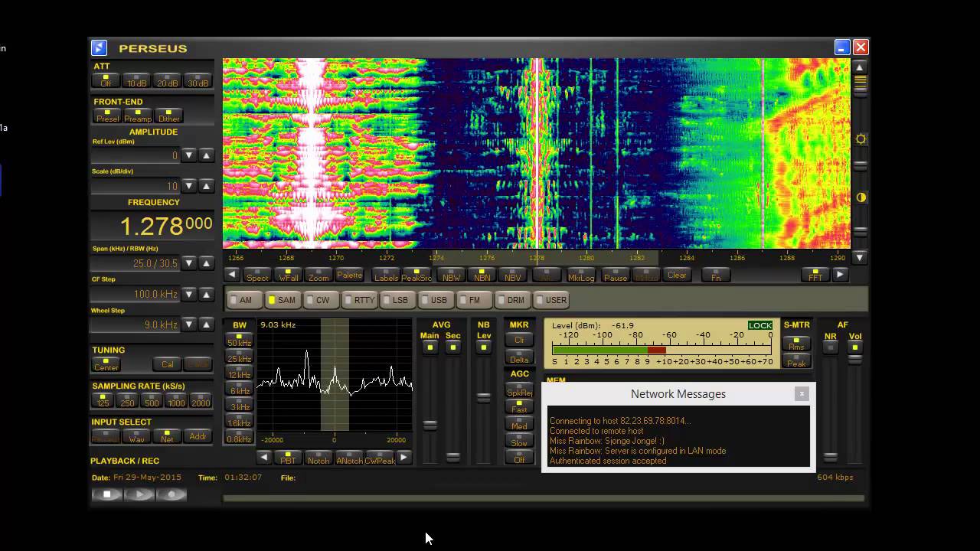The height and width of the screenshot is (551, 980).
Task: Click the 1.278 frequency display
Action: (x=152, y=226)
